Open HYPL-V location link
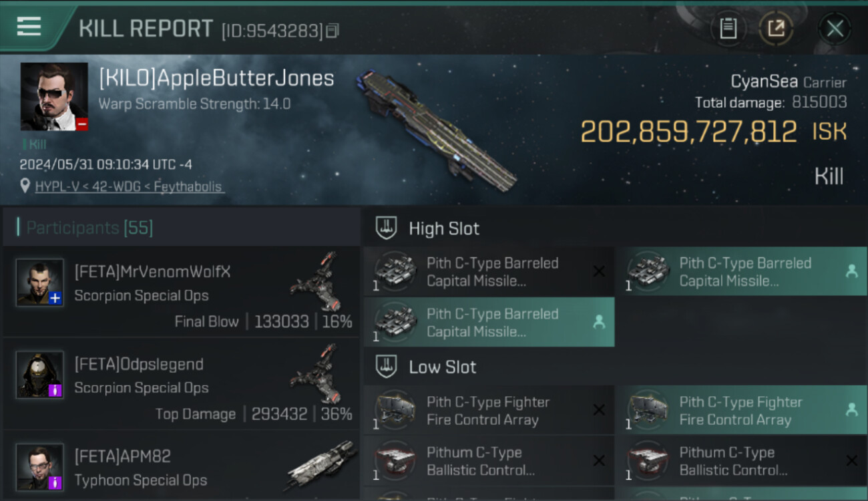The image size is (868, 501). (130, 186)
